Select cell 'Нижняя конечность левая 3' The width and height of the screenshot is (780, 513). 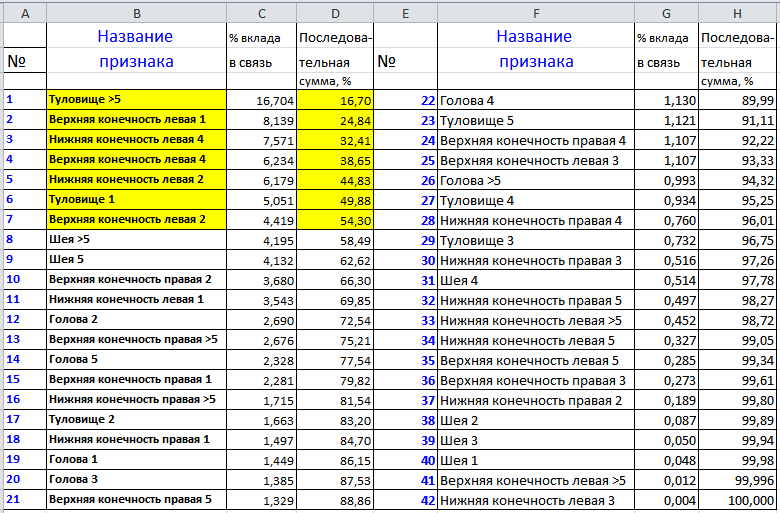point(536,500)
